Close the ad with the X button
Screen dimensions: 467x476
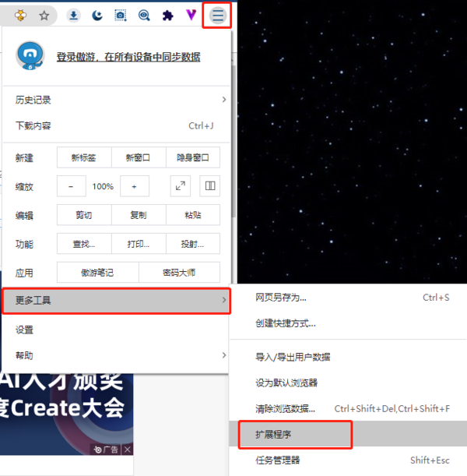coord(128,450)
